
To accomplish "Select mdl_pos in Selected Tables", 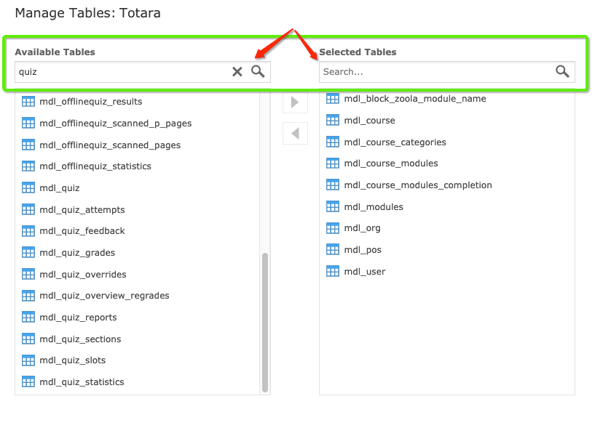I will coord(363,250).
